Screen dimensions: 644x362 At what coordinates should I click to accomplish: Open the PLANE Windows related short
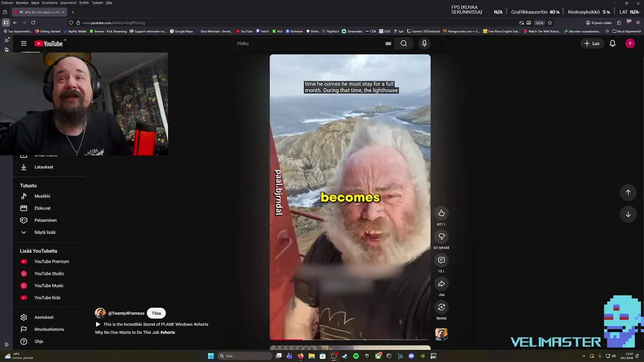(x=151, y=324)
